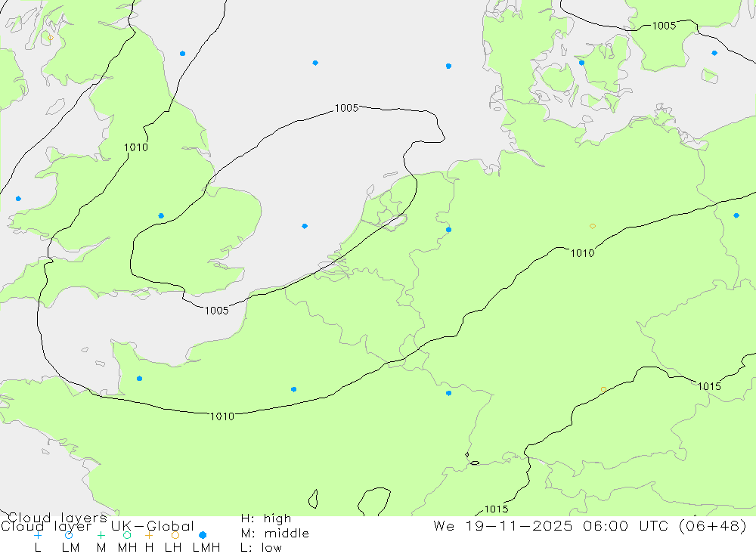Viewport: 756px width, 554px height.
Task: Select the LMH dot between East Anglia and Holland
Action: pos(305,226)
